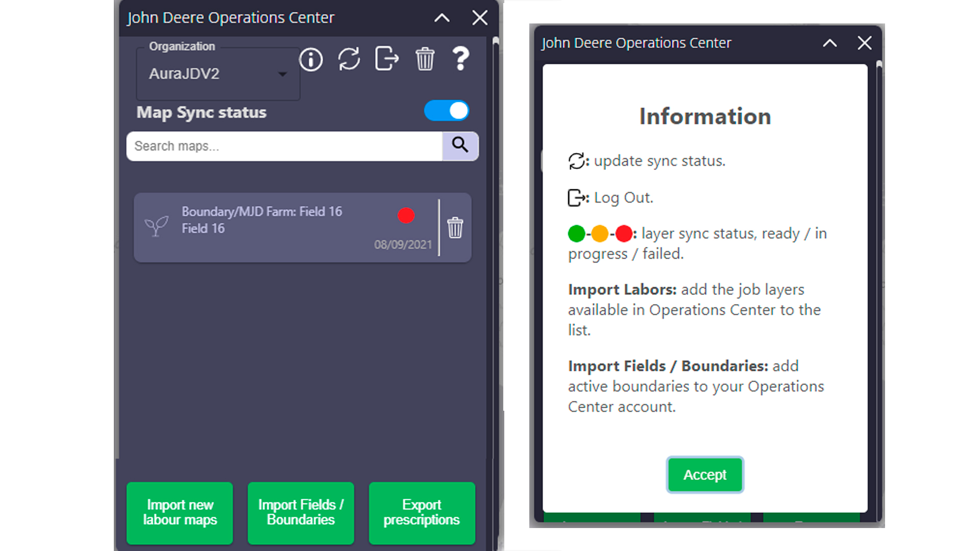This screenshot has width=980, height=551.
Task: Click in the Search maps field
Action: [284, 146]
